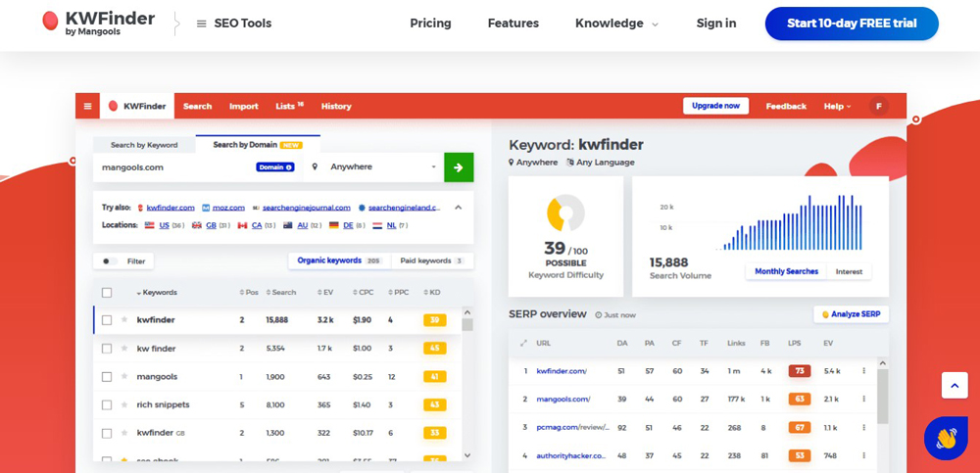Screen dimensions: 980x473
Task: Sort table by Search column
Action: pos(281,293)
